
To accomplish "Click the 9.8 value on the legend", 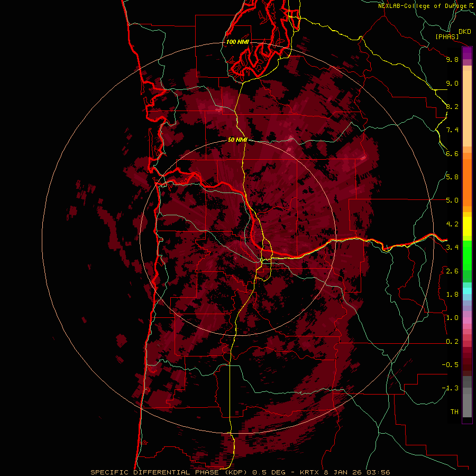I will pos(452,59).
